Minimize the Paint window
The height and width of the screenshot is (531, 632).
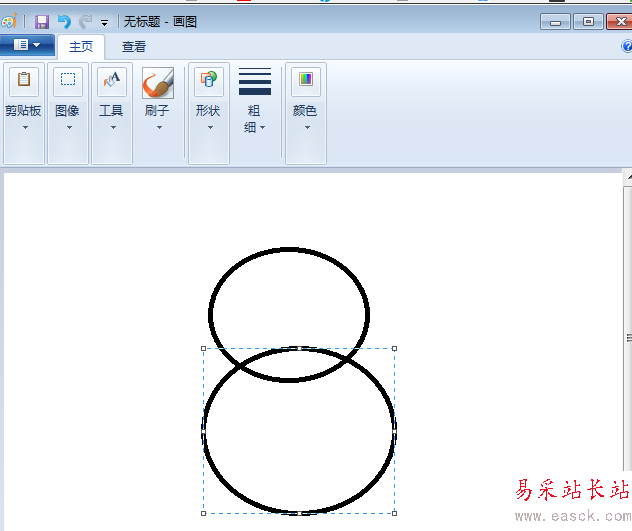[x=555, y=21]
